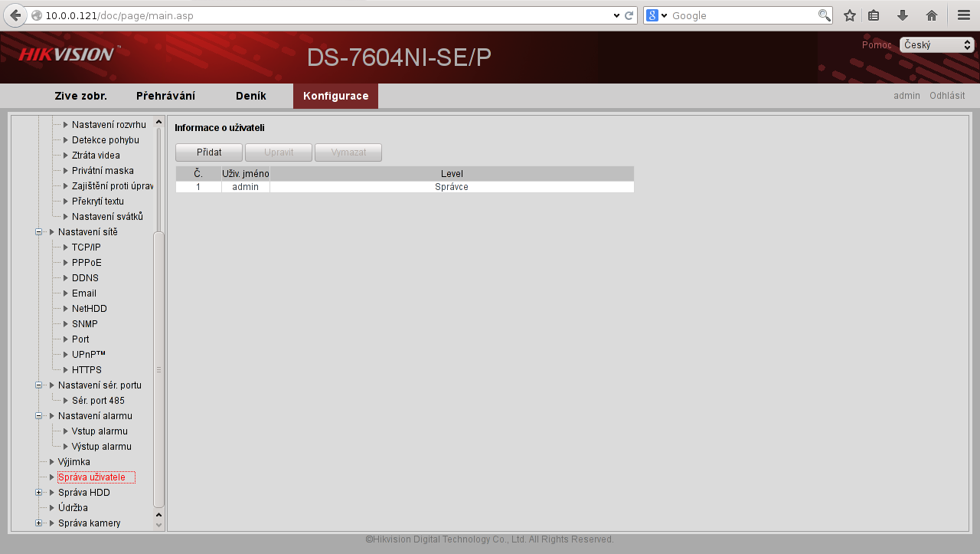Image resolution: width=980 pixels, height=554 pixels.
Task: Open the PPPoE settings
Action: pos(87,263)
